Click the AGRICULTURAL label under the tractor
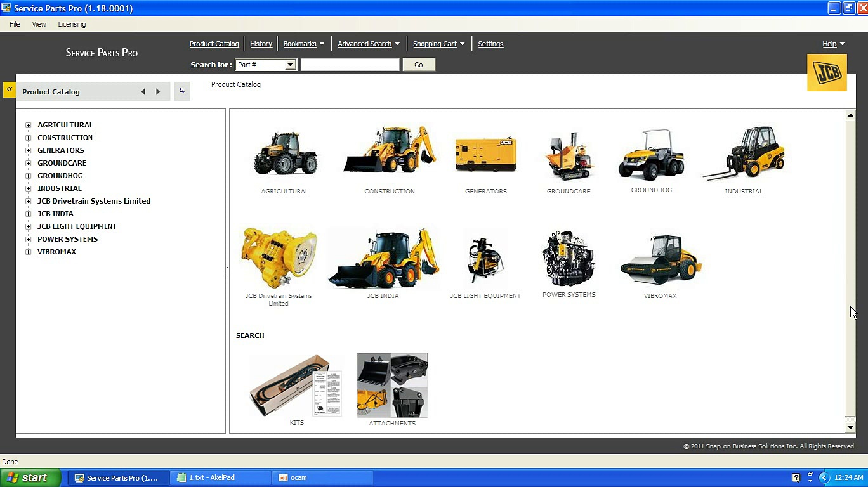This screenshot has width=868, height=487. pos(285,191)
